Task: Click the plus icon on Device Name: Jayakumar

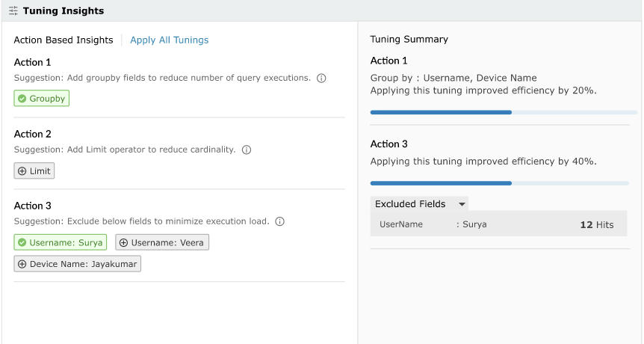Action: [x=22, y=264]
